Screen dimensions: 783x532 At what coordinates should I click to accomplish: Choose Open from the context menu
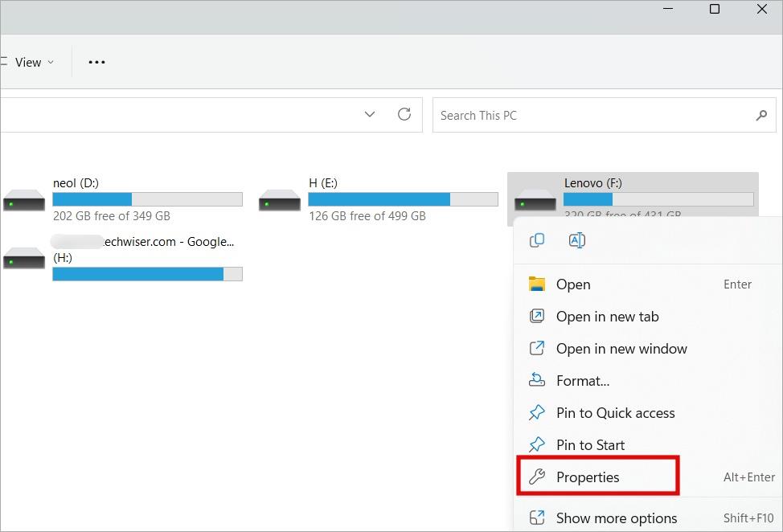pos(646,284)
